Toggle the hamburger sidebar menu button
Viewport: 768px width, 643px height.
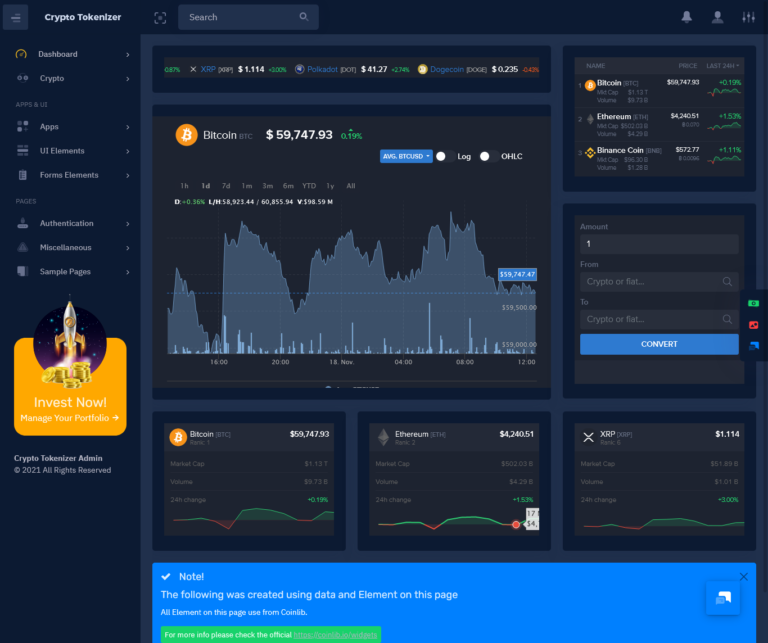16,18
